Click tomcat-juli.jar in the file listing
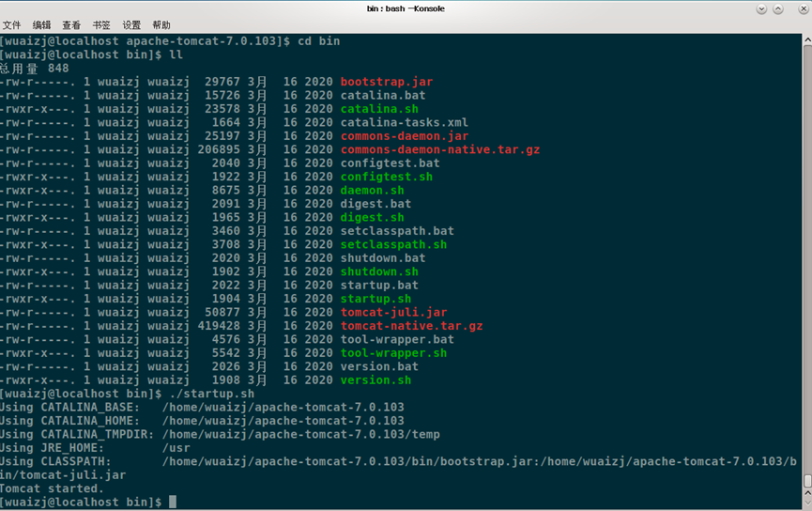 pyautogui.click(x=393, y=312)
